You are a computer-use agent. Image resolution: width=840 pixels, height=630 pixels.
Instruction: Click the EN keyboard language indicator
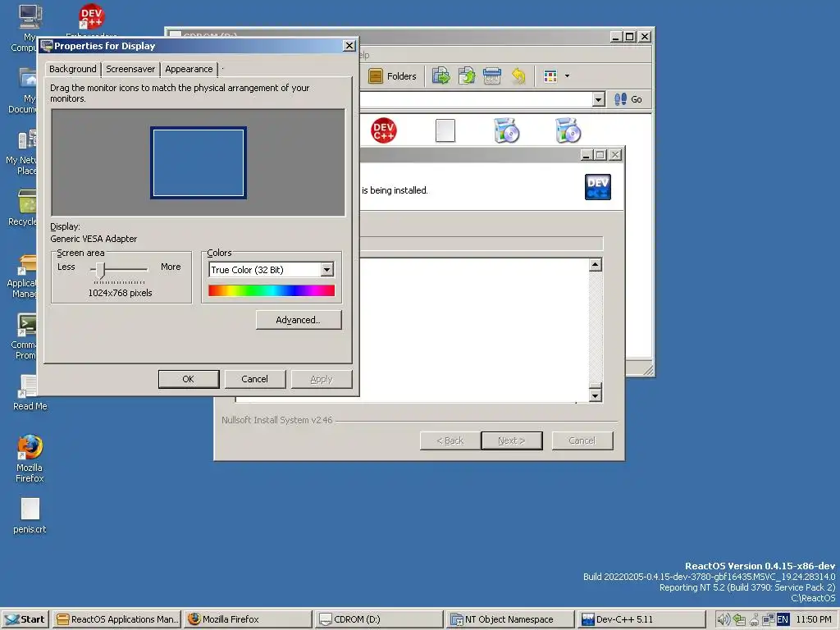pos(783,619)
